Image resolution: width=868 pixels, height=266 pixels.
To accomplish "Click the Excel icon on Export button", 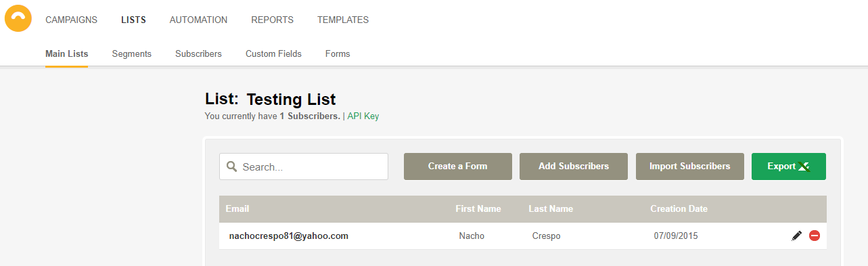I will coord(803,167).
